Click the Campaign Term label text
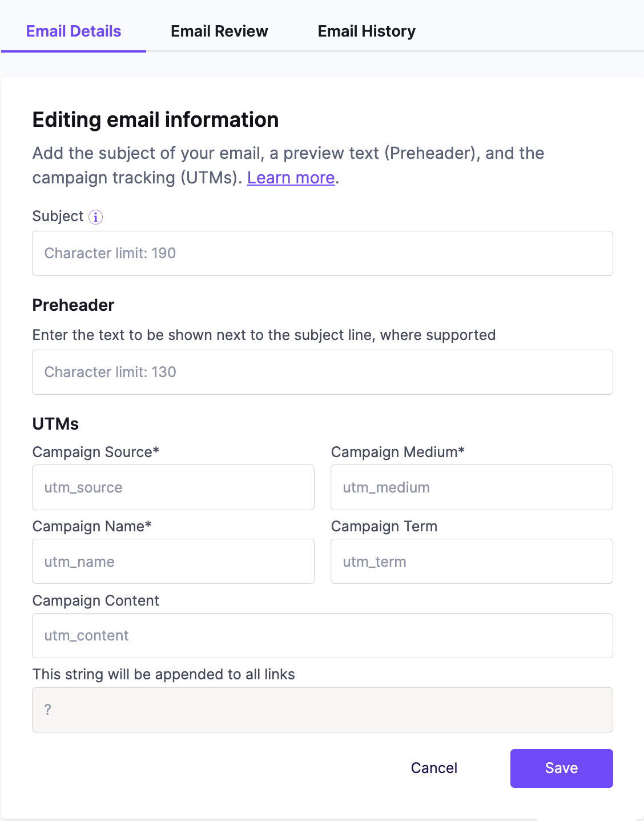Viewport: 644px width, 821px height. point(384,526)
